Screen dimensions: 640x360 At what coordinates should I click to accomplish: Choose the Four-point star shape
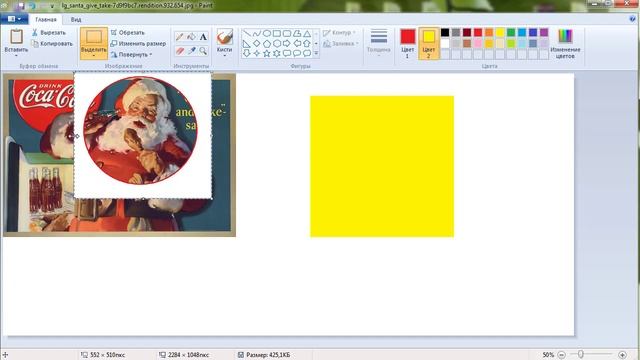257,53
